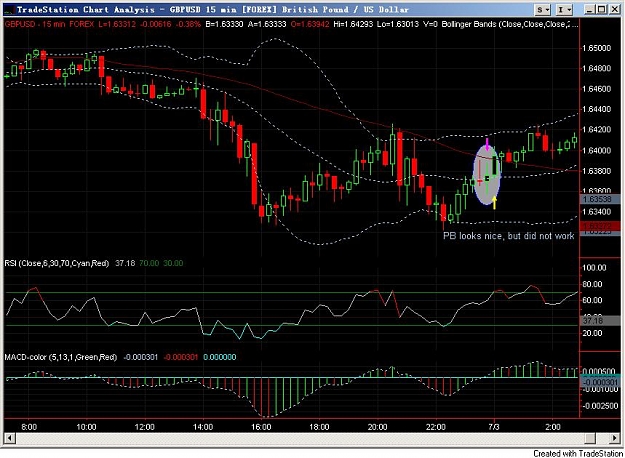Click the '1.63400' price axis label
This screenshot has height=458, width=625.
coord(596,212)
